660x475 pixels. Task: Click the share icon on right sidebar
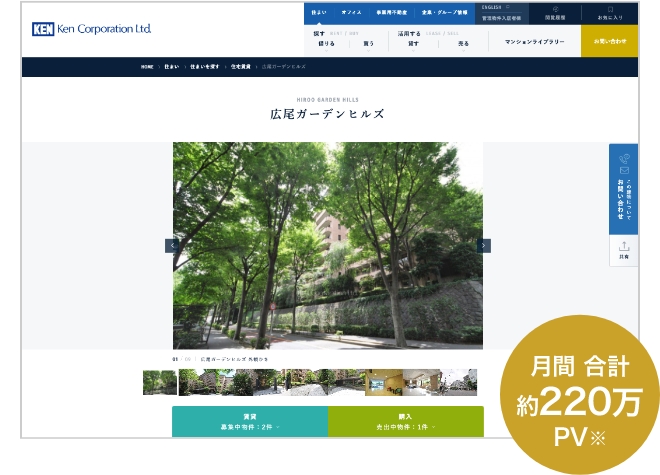[624, 250]
